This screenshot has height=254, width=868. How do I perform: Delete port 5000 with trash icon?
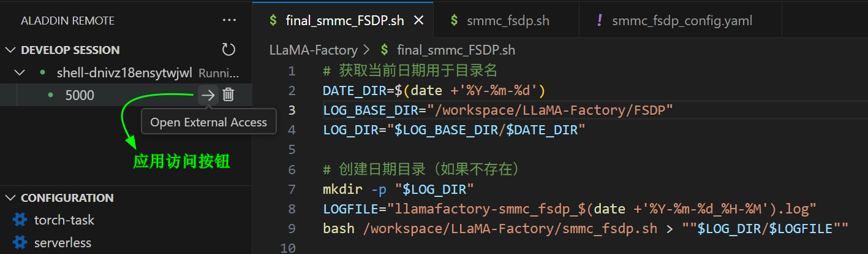point(228,95)
